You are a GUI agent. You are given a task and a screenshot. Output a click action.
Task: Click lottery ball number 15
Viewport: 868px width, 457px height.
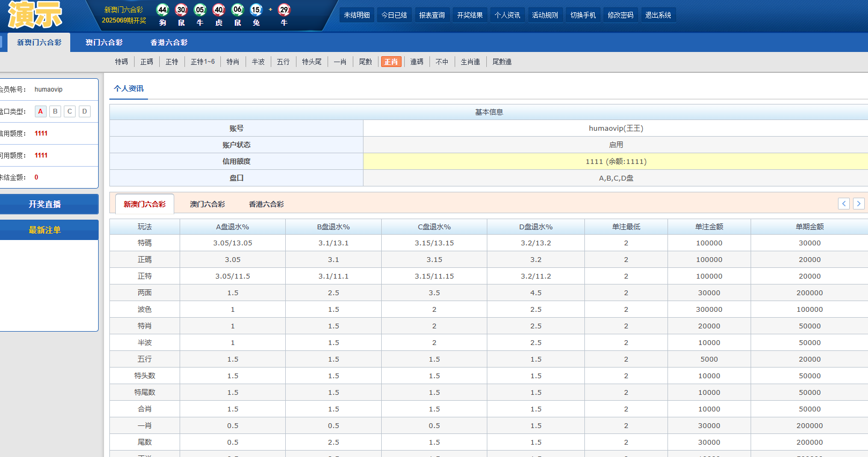[256, 10]
